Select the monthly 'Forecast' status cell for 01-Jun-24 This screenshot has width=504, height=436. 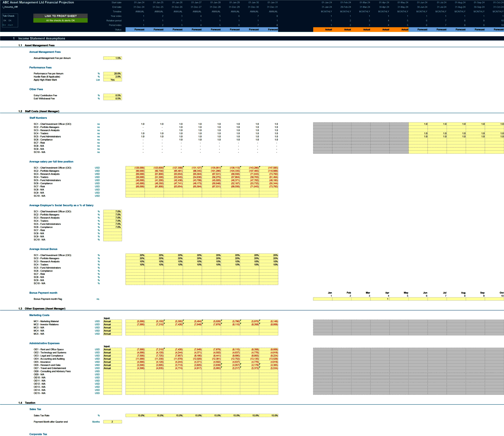[418, 30]
